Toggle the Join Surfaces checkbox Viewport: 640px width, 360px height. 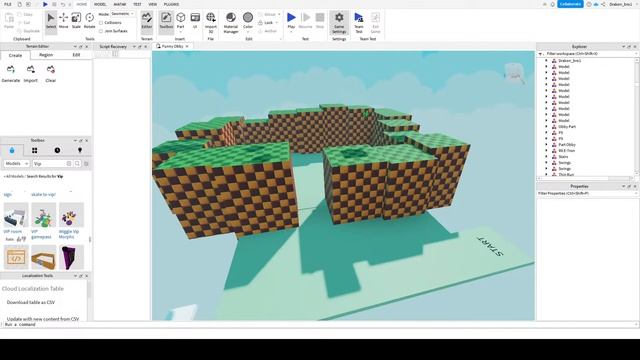[x=101, y=31]
